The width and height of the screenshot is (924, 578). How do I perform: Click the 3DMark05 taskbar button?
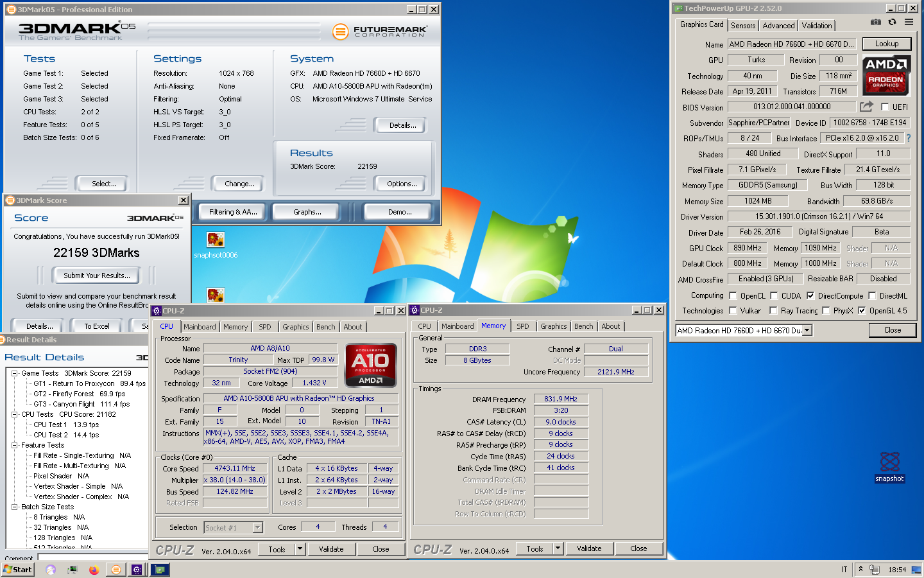(x=116, y=570)
